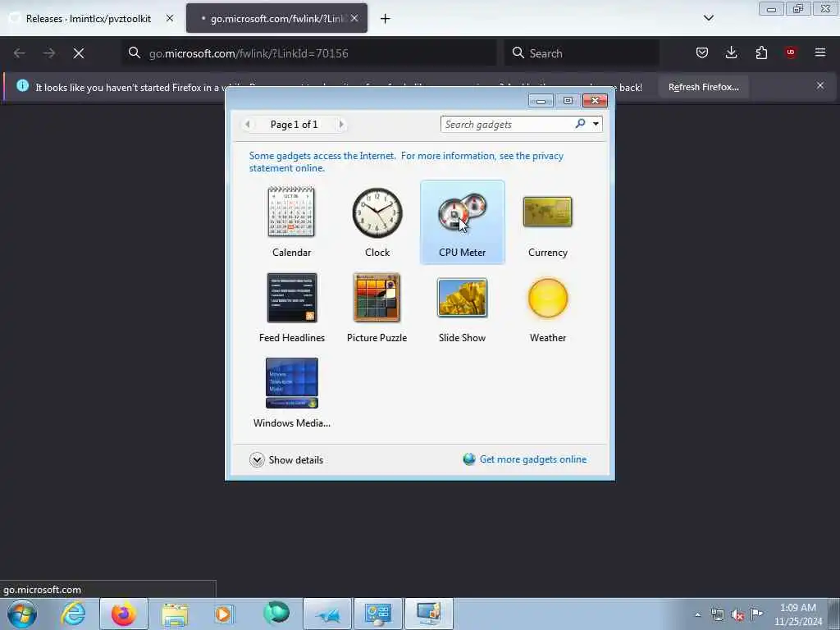Select the Feed Headlines gadget

click(292, 308)
